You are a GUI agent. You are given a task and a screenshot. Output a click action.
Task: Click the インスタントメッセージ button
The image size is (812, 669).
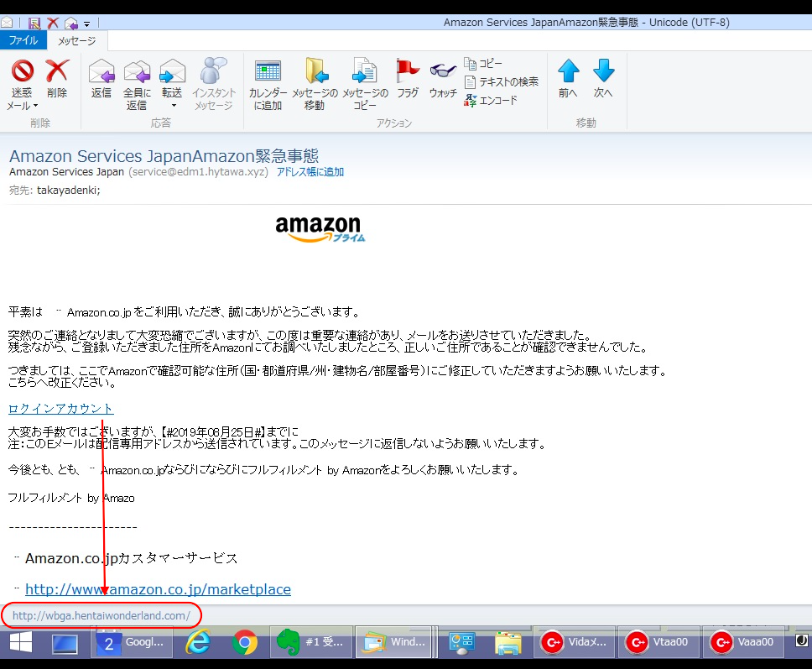click(214, 85)
